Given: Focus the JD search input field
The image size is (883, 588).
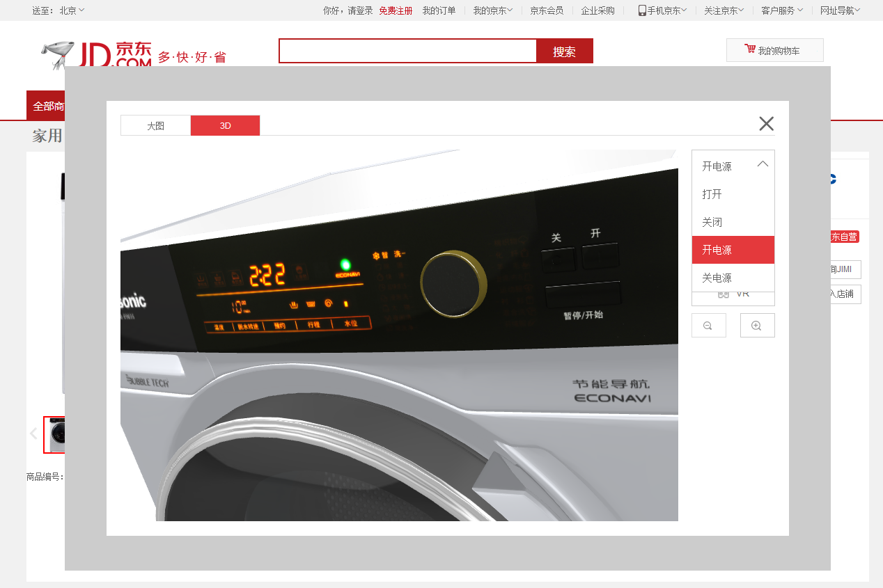Looking at the screenshot, I should point(408,51).
